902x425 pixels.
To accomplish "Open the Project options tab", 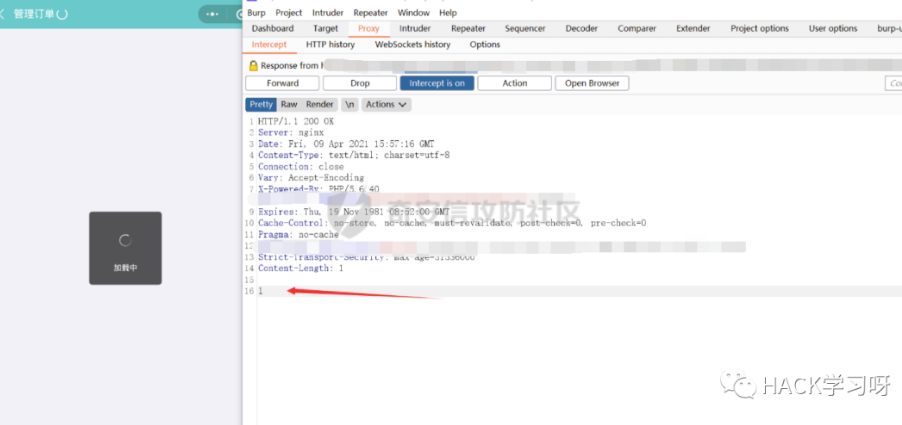I will click(759, 28).
